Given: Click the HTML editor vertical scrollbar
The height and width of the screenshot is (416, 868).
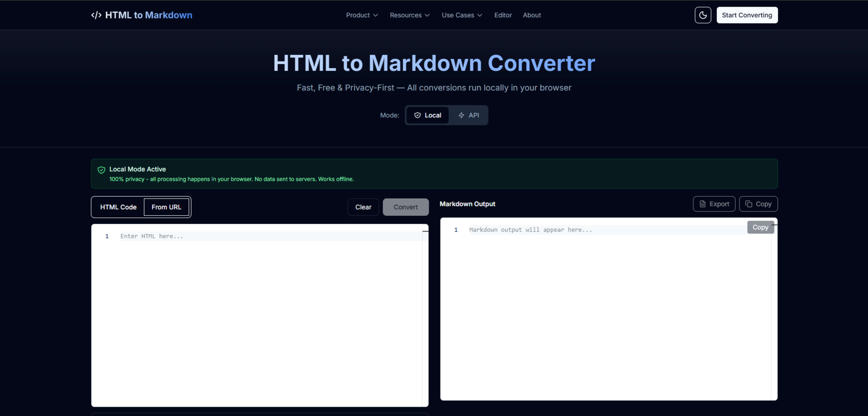Looking at the screenshot, I should coord(425,315).
